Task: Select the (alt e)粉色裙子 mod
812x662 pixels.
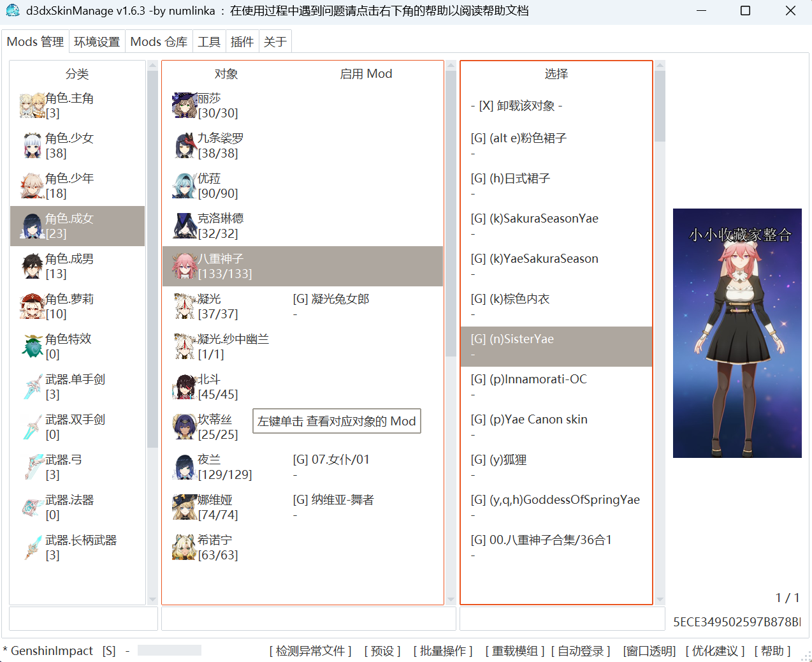Action: tap(556, 145)
